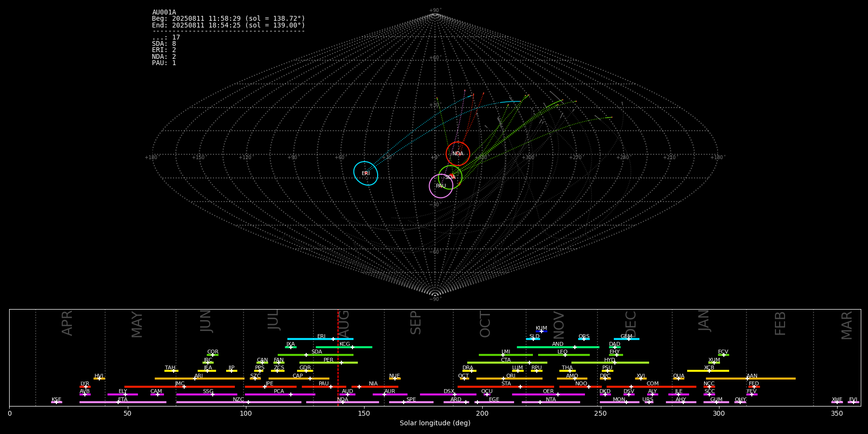The image size is (868, 434).
Task: Click the 'SDA: 8' count in the header list
Action: [164, 44]
